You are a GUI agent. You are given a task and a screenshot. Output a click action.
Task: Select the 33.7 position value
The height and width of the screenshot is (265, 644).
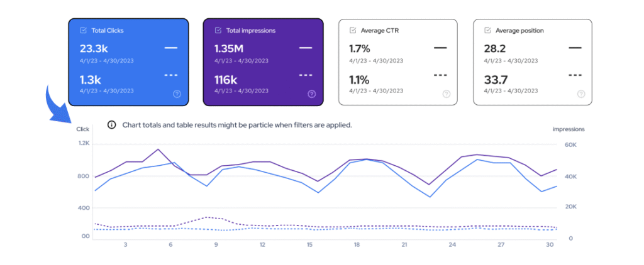pyautogui.click(x=496, y=79)
